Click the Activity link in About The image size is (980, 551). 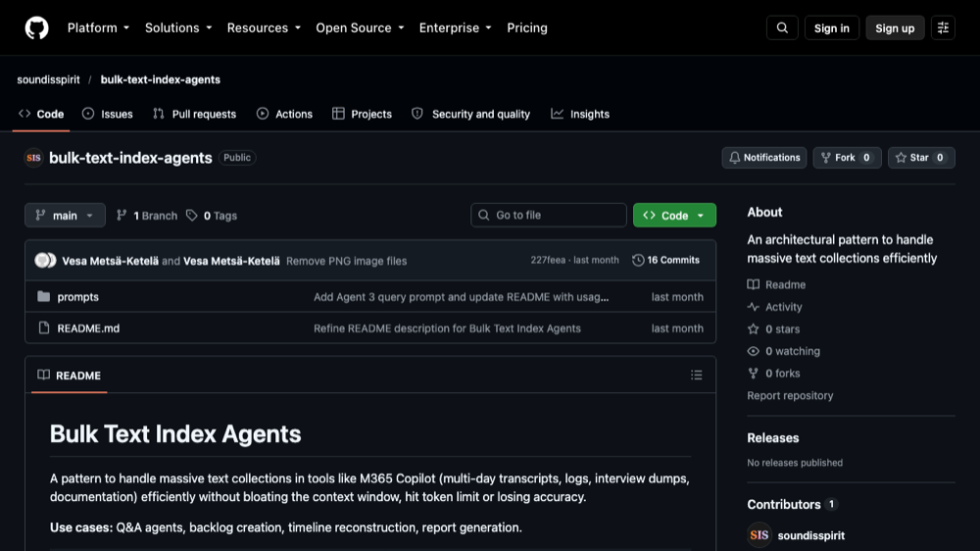[x=784, y=307]
